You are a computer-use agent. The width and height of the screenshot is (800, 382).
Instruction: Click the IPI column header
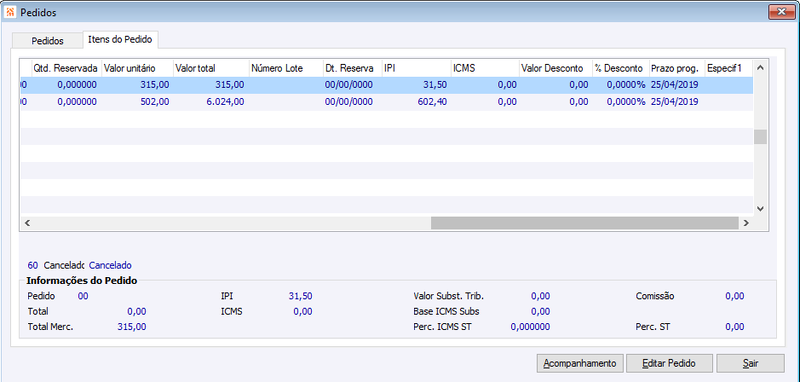point(416,68)
